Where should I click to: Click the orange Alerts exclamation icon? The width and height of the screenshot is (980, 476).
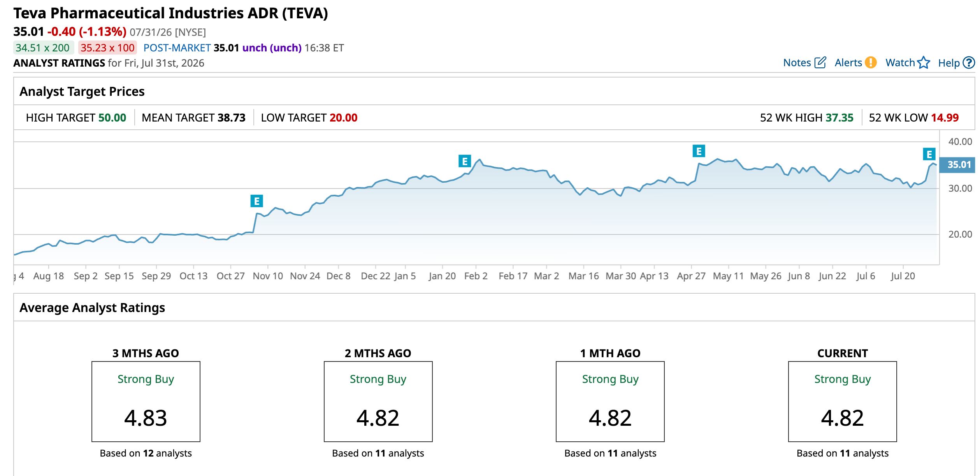871,63
